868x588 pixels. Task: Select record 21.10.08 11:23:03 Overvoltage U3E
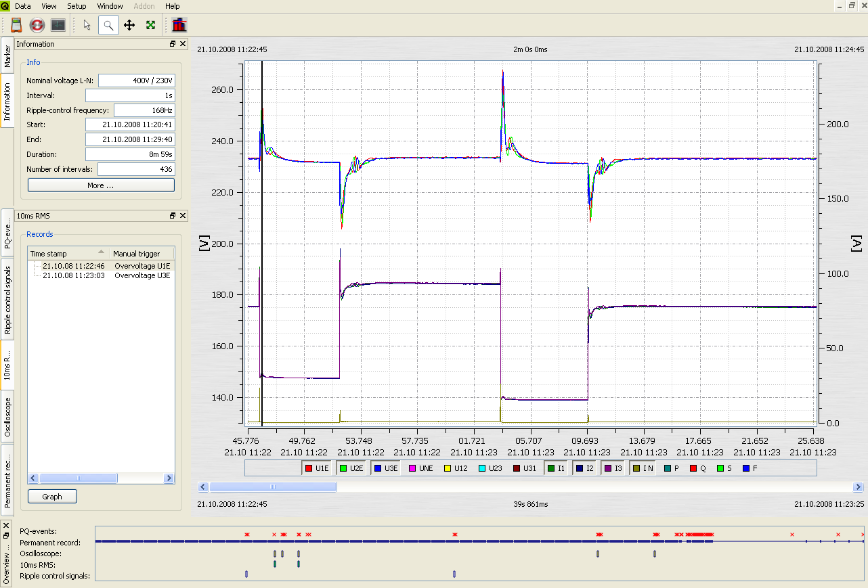[x=101, y=275]
